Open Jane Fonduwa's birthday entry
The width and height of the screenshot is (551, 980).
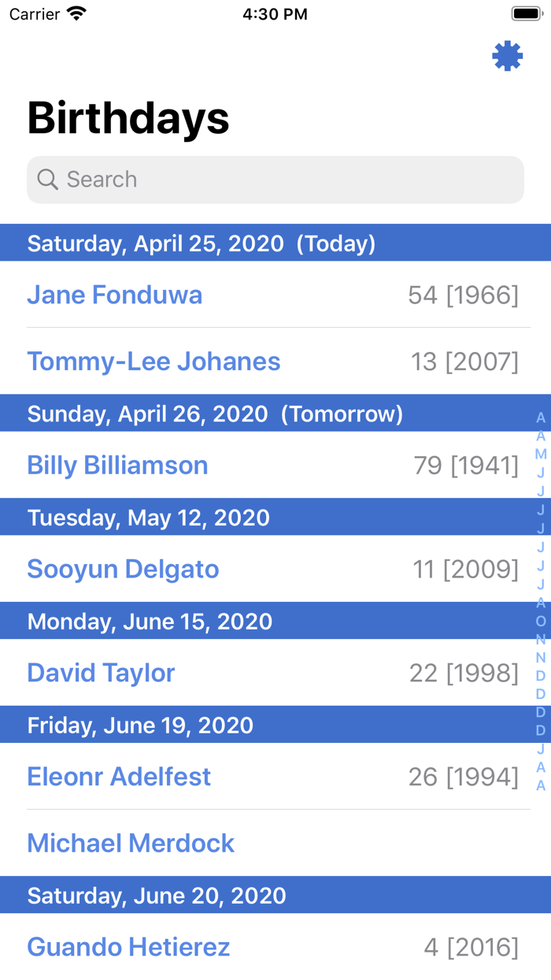pyautogui.click(x=114, y=295)
